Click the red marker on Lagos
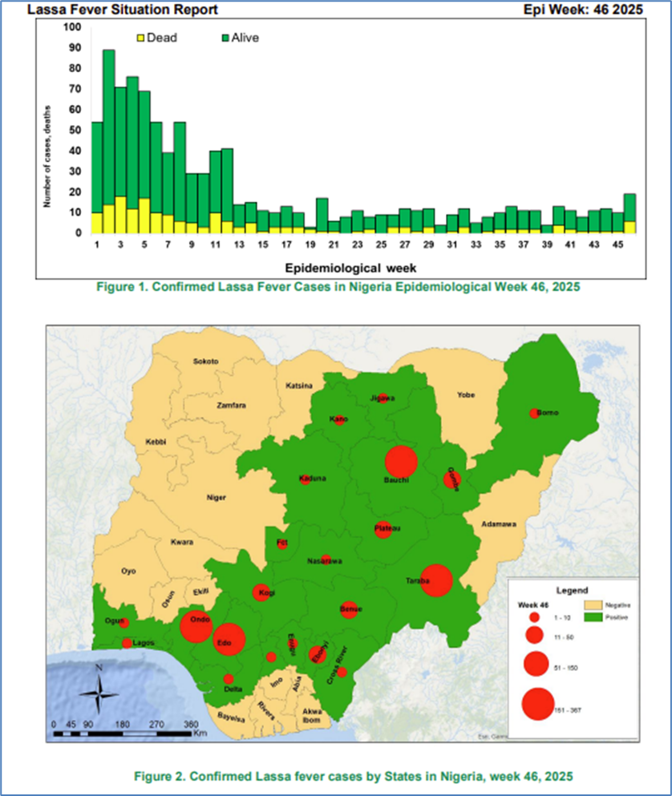The image size is (672, 796). 127,643
